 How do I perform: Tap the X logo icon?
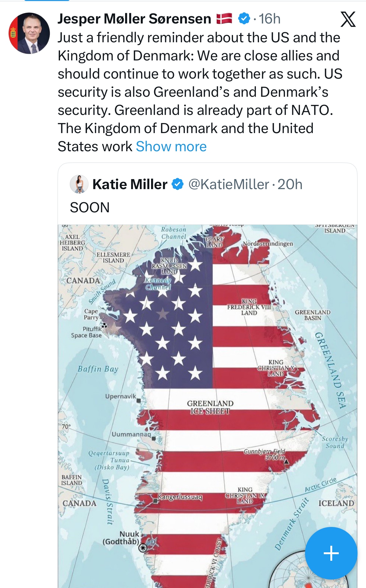click(x=348, y=19)
